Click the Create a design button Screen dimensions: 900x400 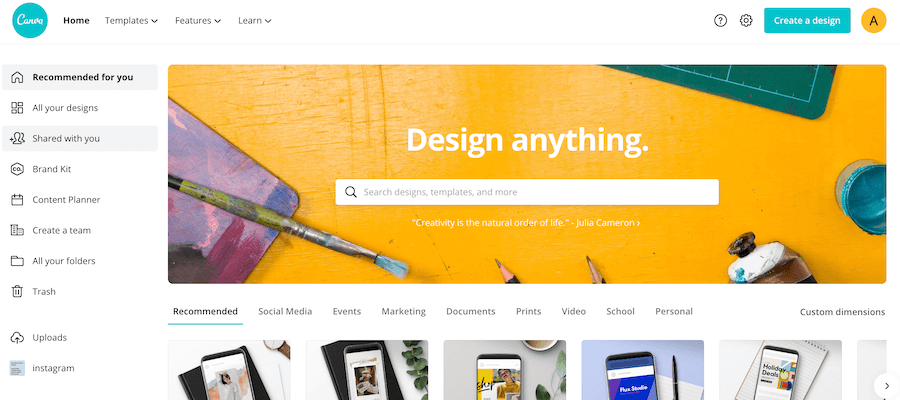click(807, 21)
